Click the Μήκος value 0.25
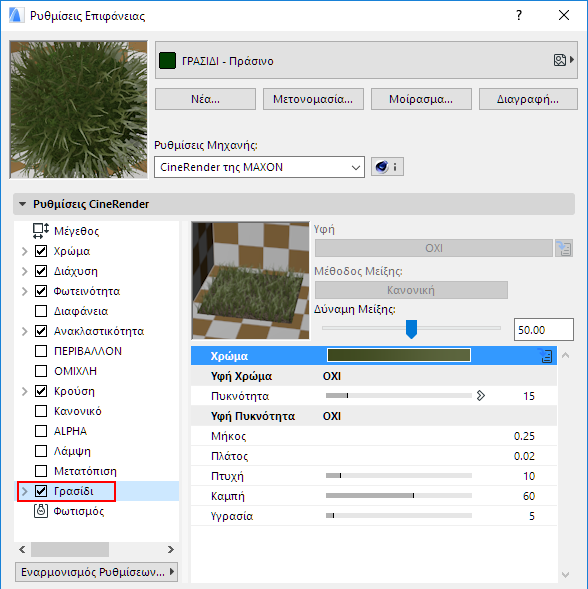 524,436
